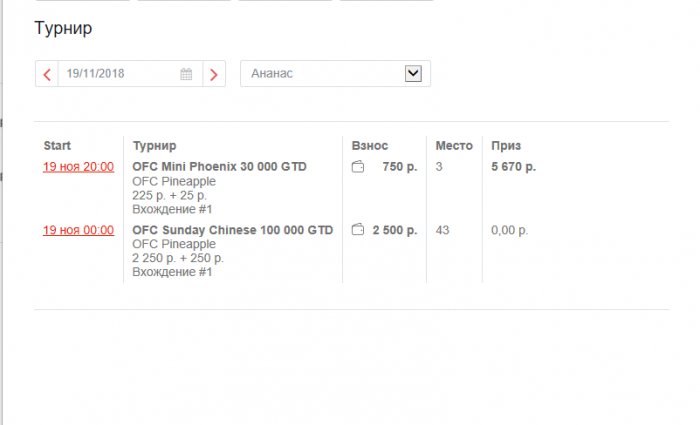The width and height of the screenshot is (700, 425).
Task: Click place value 43
Action: (442, 230)
